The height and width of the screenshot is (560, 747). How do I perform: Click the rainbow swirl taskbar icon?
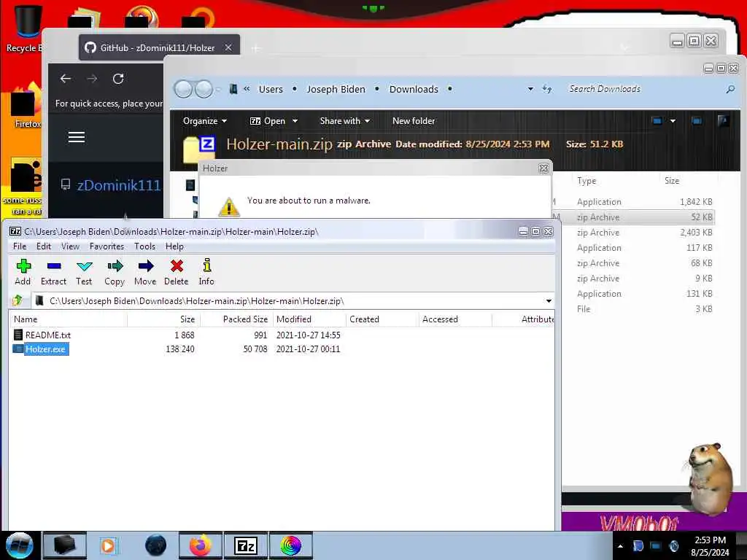tap(290, 545)
